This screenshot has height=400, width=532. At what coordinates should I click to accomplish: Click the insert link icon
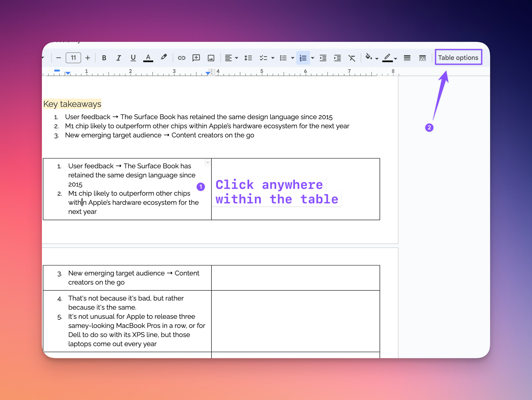coord(181,58)
